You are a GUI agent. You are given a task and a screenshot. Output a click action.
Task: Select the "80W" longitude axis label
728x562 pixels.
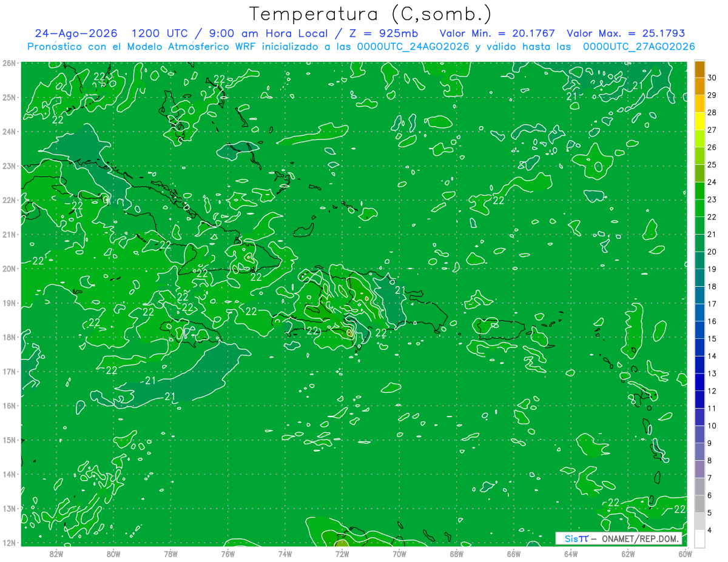[x=113, y=553]
